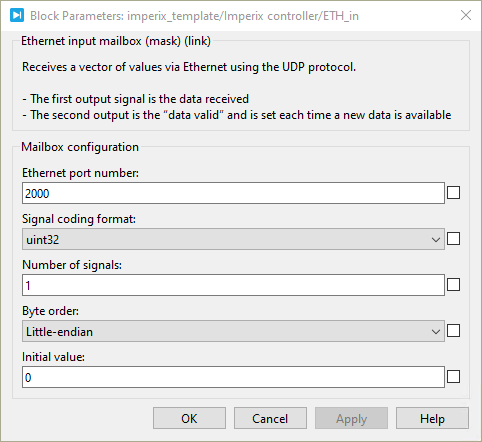Image resolution: width=482 pixels, height=442 pixels.
Task: Open the Signal coding format uint32 dropdown
Action: (233, 239)
